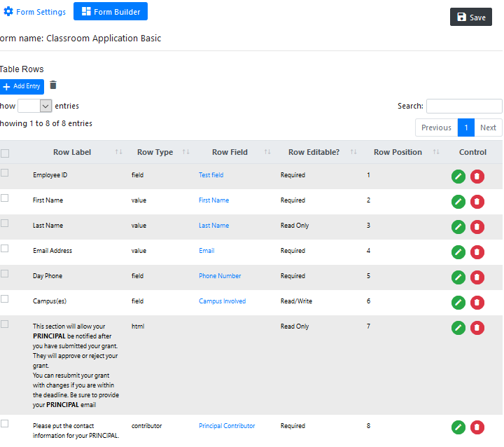Click the trash icon beside Add Entry
This screenshot has width=504, height=447.
53,85
